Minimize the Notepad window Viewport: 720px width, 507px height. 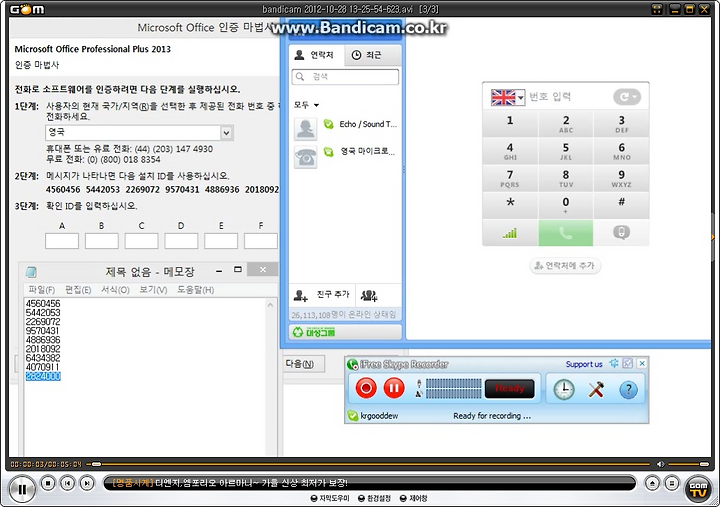click(219, 271)
